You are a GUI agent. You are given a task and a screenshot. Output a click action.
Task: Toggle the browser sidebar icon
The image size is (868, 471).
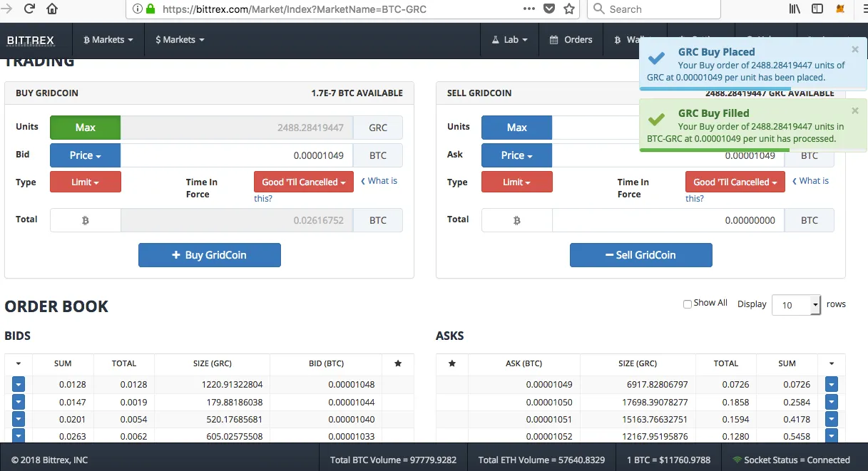coord(817,9)
